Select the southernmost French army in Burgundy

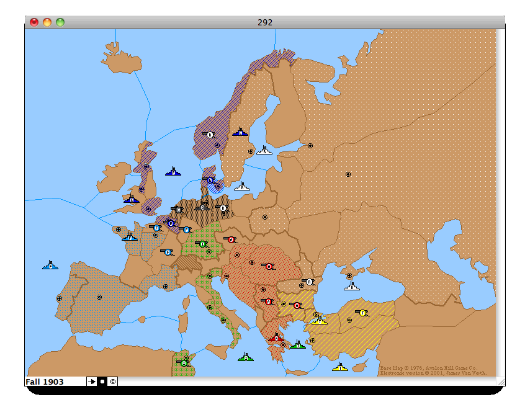coord(168,252)
